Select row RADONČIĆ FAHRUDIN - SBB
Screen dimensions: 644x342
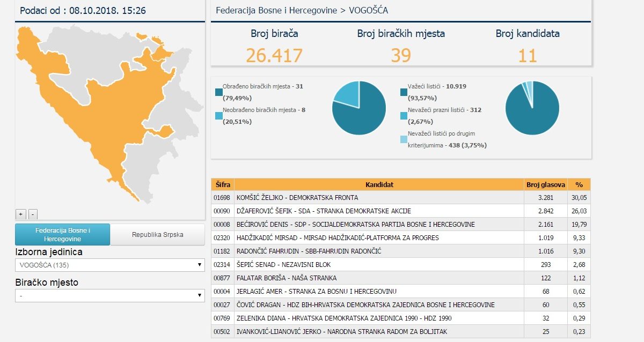click(x=401, y=251)
